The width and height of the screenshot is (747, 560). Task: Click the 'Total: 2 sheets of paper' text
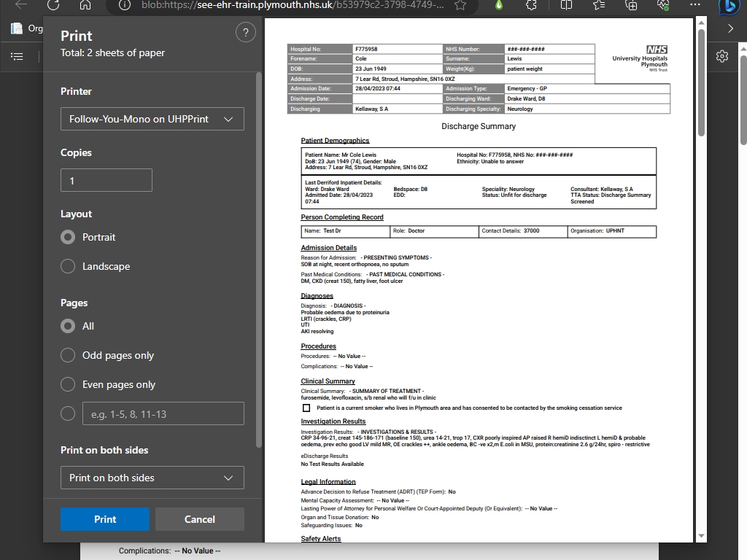pos(112,52)
